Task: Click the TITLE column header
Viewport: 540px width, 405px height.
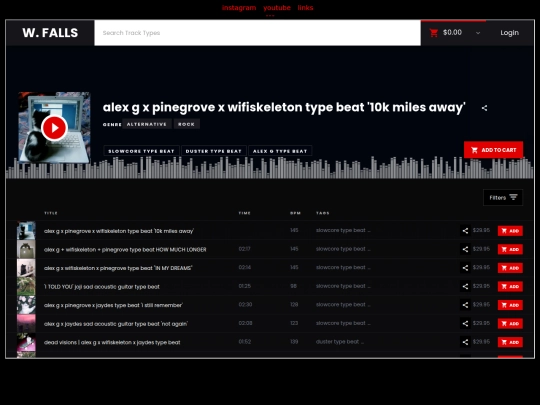Action: click(51, 213)
